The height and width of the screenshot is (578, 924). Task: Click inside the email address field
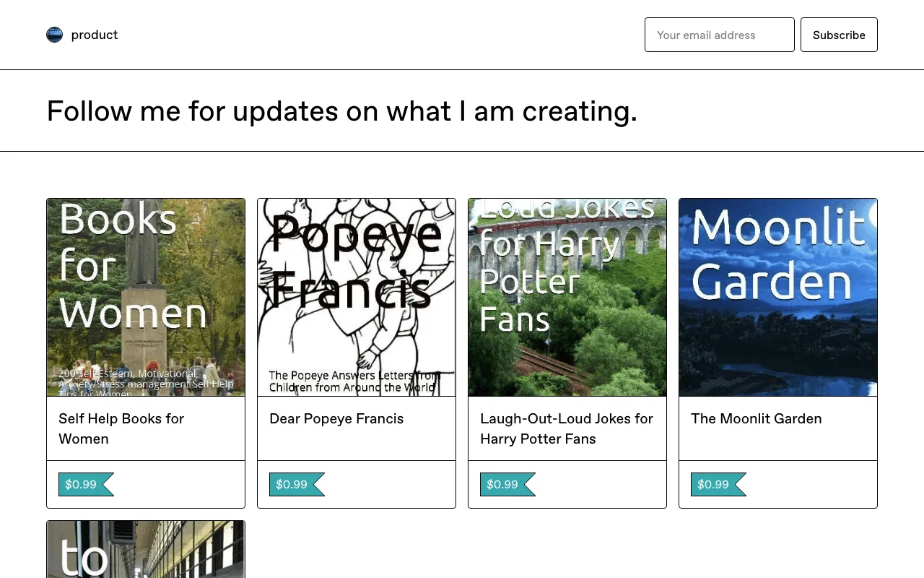[x=719, y=34]
